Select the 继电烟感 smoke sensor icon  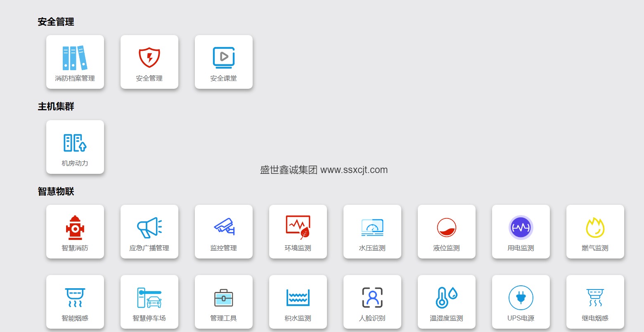(595, 298)
